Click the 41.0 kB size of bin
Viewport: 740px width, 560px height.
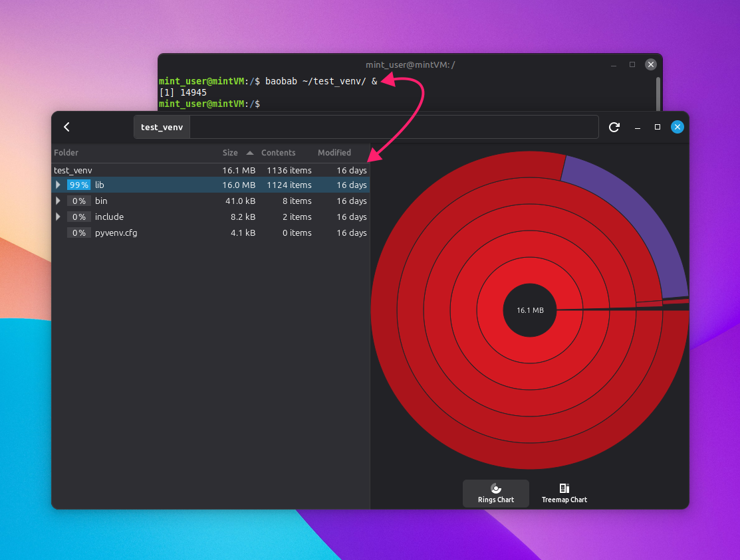pyautogui.click(x=240, y=201)
